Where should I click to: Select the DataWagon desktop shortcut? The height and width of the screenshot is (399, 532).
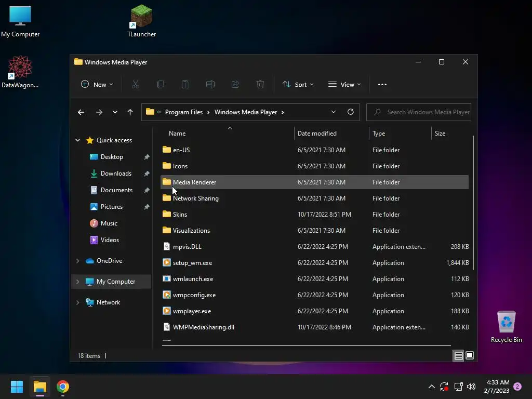click(x=20, y=72)
